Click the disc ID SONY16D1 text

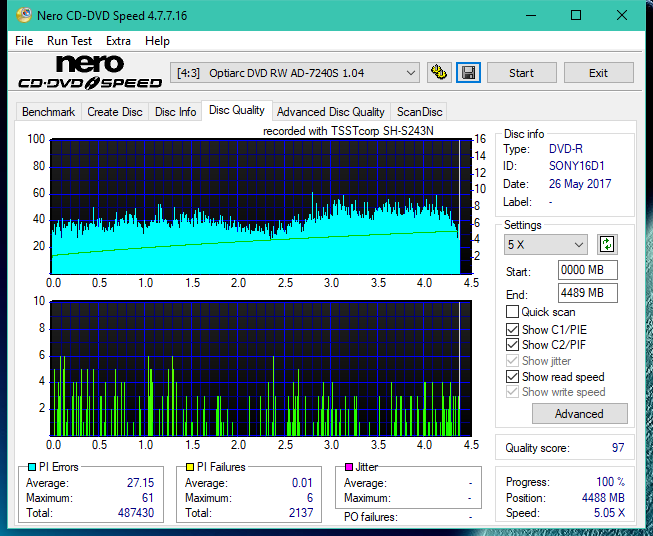[x=576, y=166]
